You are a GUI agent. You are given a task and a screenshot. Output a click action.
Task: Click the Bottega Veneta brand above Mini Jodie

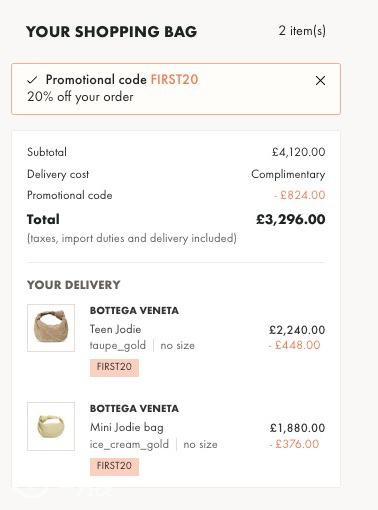(134, 409)
